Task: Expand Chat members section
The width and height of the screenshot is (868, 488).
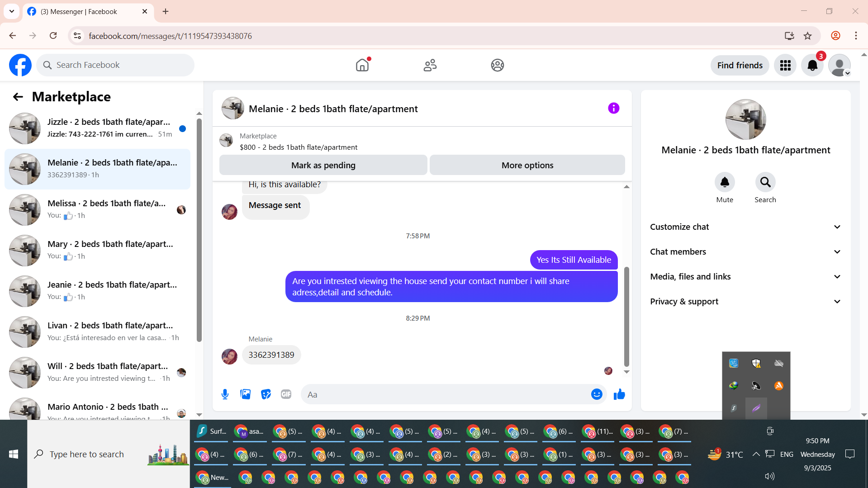Action: pos(746,252)
